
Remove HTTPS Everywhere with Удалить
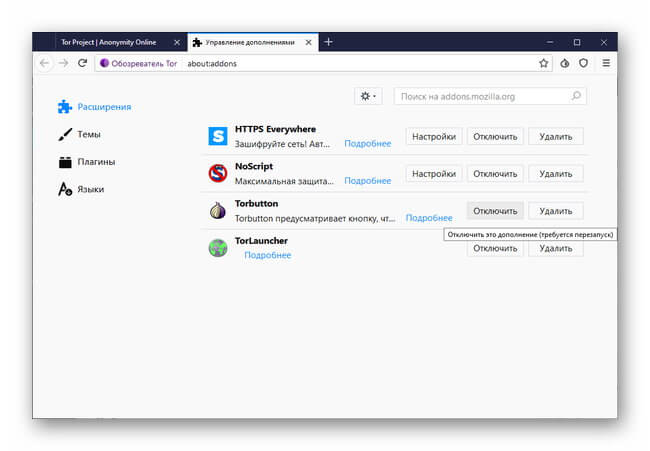point(555,136)
